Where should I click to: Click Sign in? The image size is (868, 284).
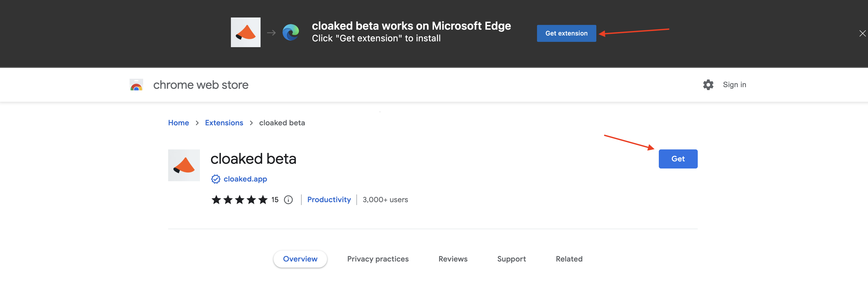point(734,85)
